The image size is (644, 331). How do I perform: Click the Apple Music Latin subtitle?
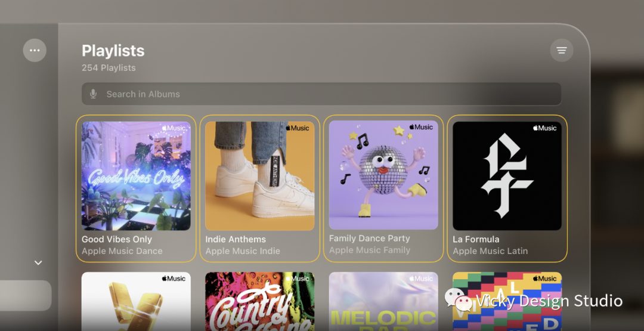490,251
